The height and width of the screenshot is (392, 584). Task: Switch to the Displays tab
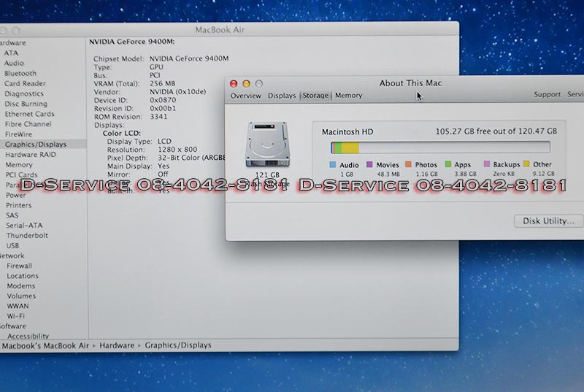click(282, 96)
